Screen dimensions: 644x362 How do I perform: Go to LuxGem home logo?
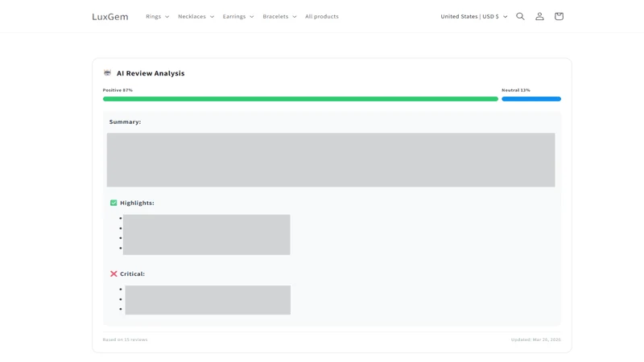click(110, 17)
